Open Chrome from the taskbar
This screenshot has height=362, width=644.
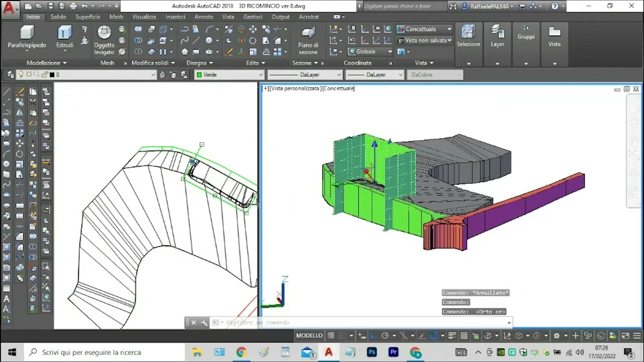click(241, 352)
